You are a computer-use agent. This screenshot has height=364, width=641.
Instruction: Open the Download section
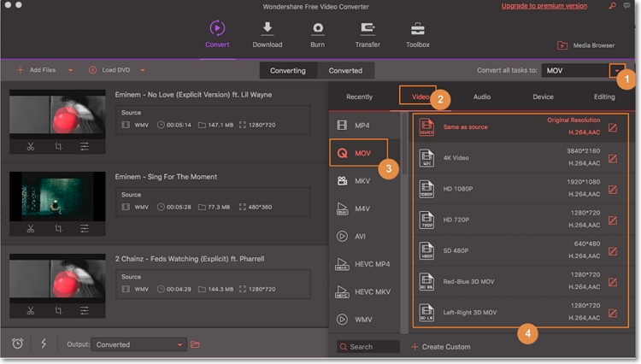coord(267,34)
